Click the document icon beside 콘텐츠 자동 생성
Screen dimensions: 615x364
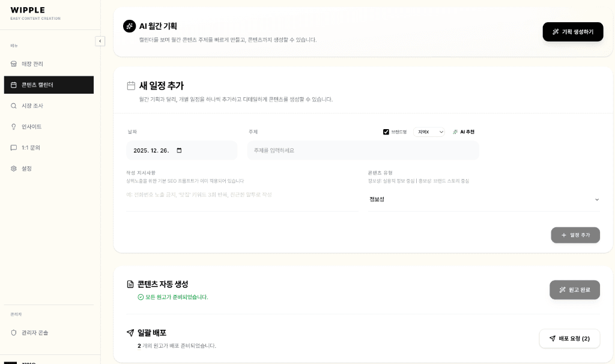130,284
